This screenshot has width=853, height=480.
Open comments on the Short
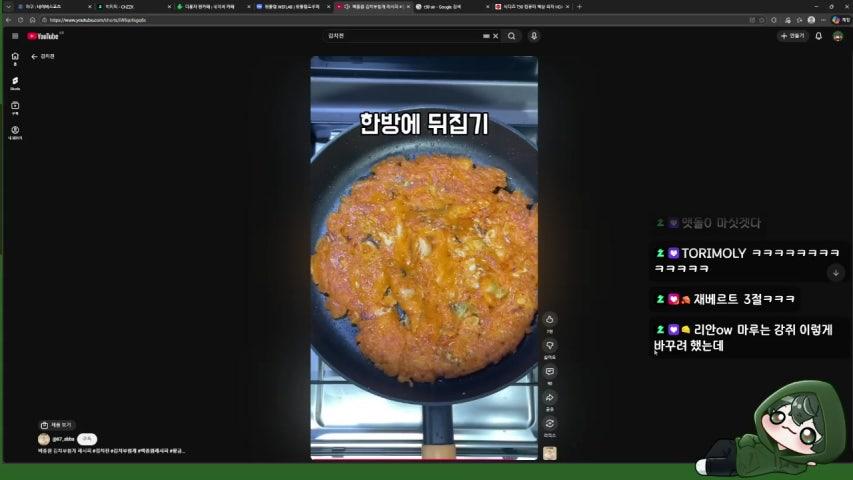[549, 372]
